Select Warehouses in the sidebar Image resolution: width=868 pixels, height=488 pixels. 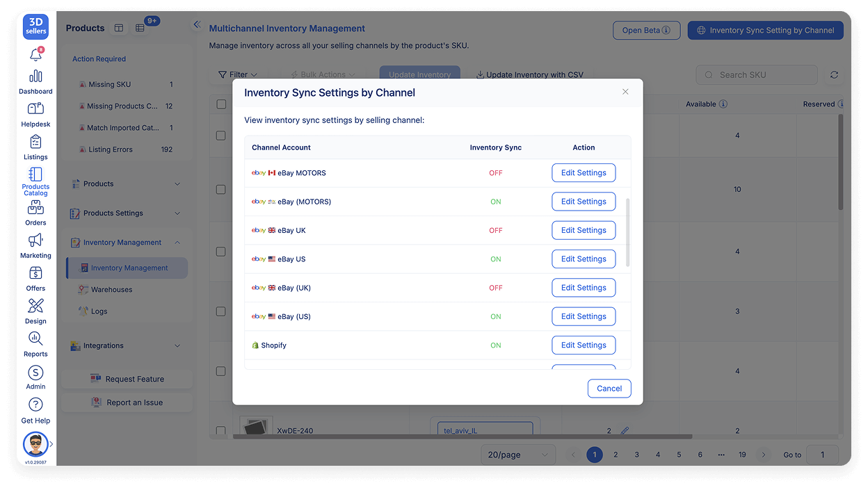pos(111,290)
